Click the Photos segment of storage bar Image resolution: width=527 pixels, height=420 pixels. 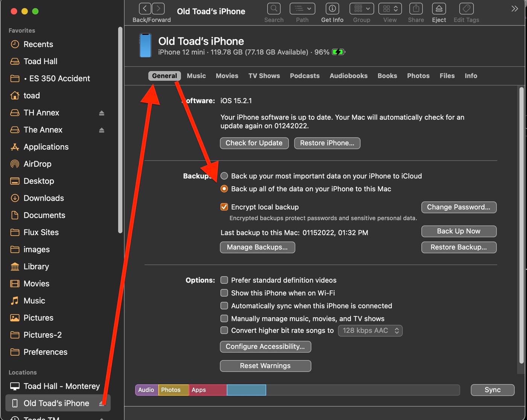(174, 390)
